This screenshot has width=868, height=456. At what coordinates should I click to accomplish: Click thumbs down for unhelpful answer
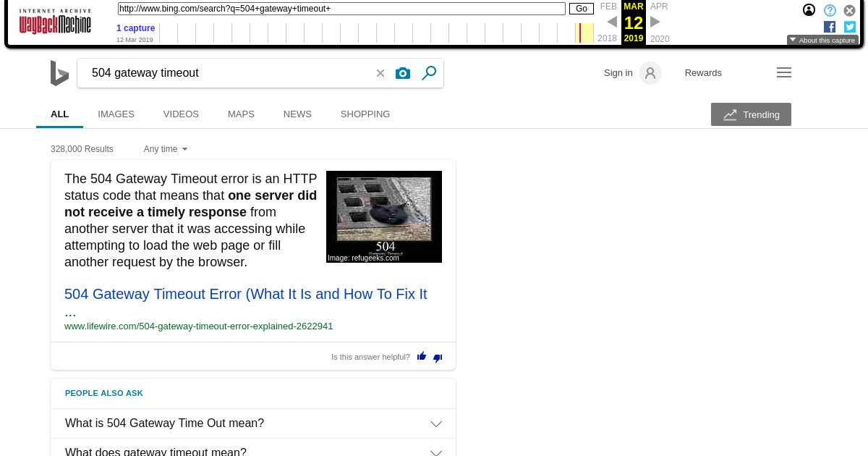[438, 358]
